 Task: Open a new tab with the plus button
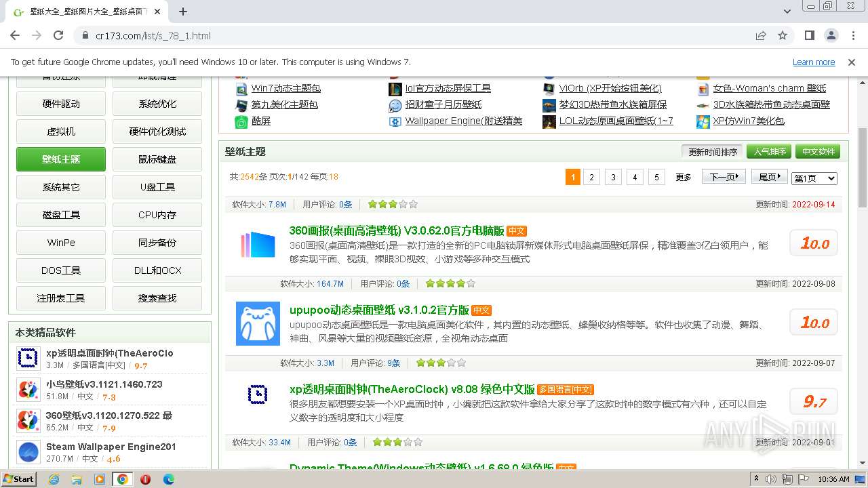[183, 12]
